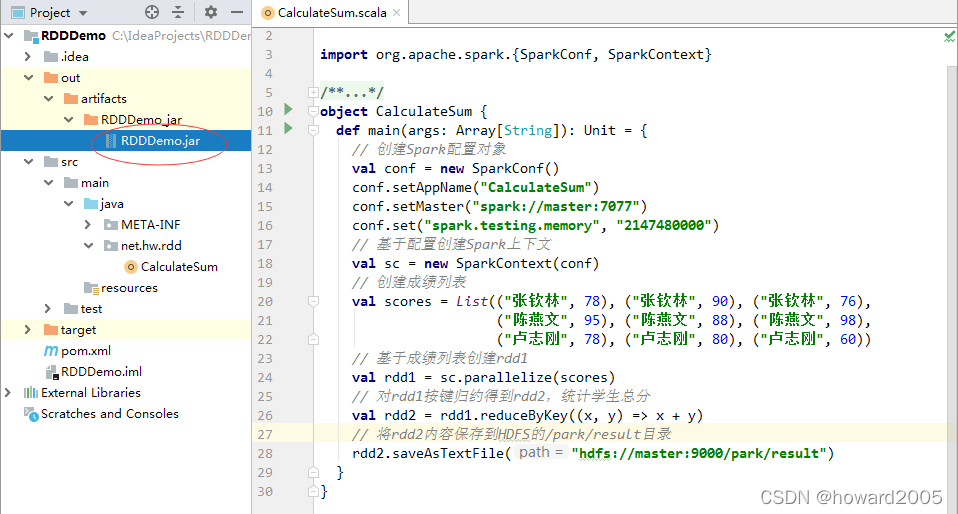Screen dimensions: 958x514
Task: Click reduceByKey in line 26
Action: [x=524, y=416]
